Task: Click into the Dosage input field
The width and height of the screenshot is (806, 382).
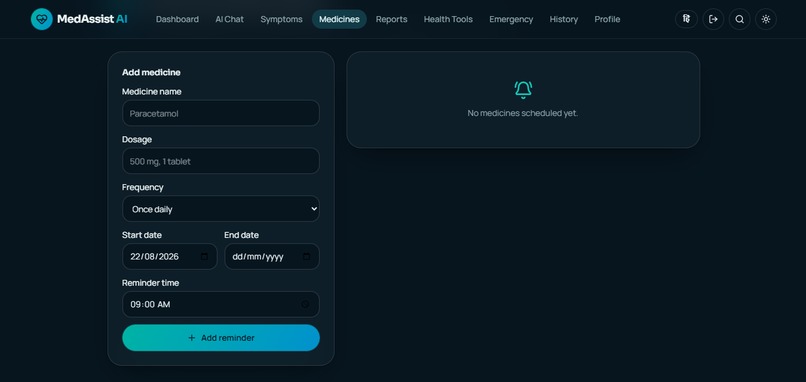Action: [221, 161]
